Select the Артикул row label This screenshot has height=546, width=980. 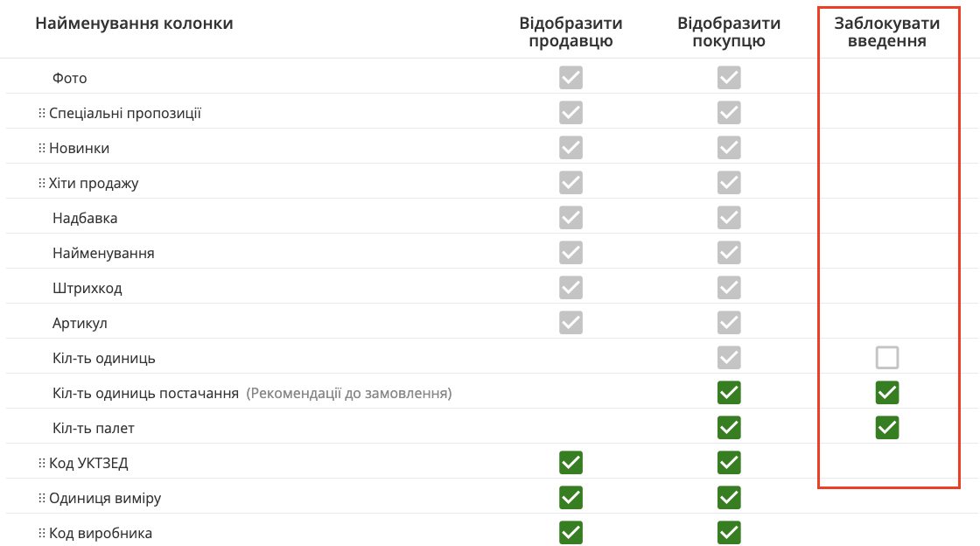tap(80, 323)
